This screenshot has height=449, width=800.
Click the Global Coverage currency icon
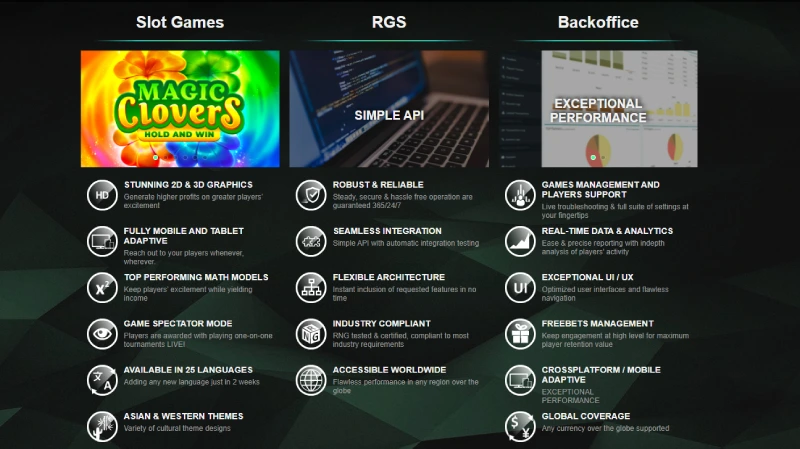pyautogui.click(x=520, y=426)
